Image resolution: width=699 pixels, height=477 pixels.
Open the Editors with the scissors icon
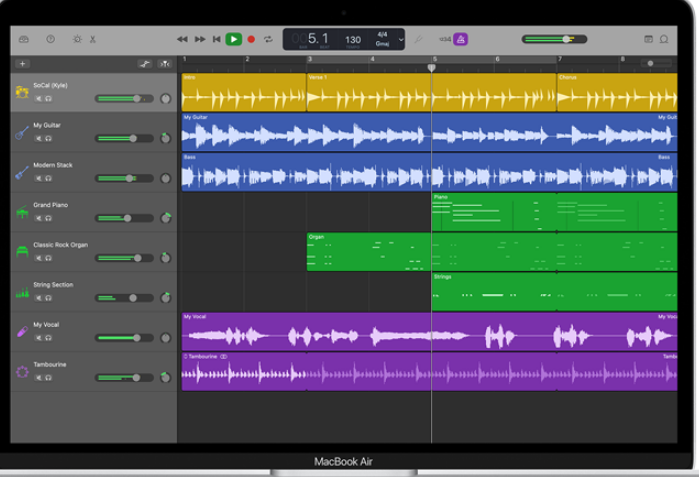pyautogui.click(x=93, y=39)
